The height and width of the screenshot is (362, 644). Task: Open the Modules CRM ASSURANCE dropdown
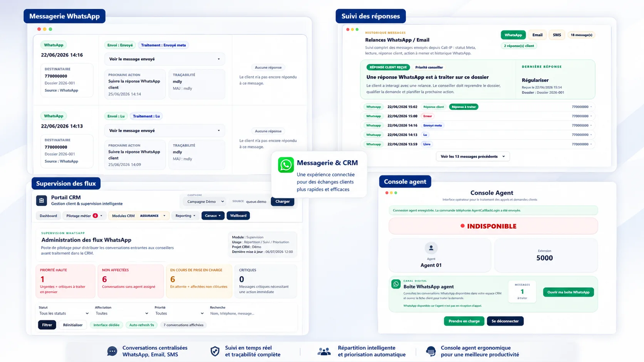139,216
